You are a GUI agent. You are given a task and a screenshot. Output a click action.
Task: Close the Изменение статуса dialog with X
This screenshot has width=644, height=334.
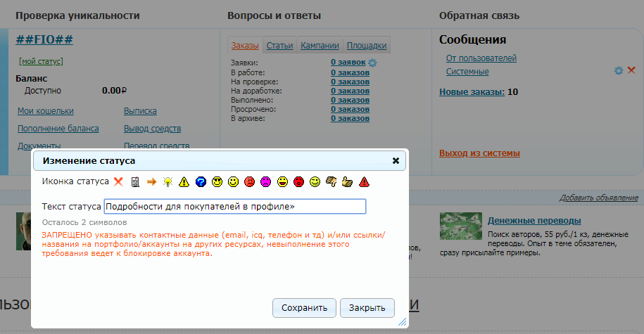tap(396, 160)
